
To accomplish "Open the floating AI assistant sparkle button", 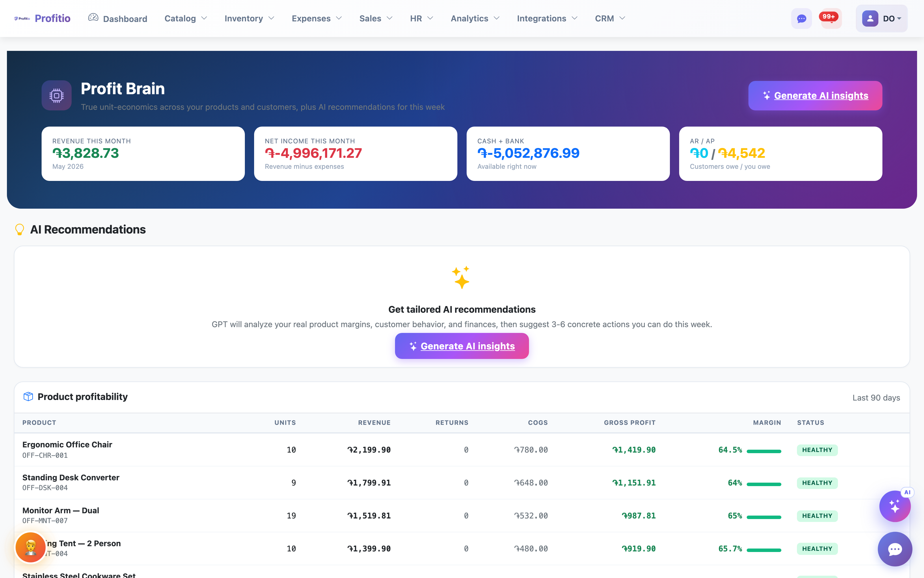I will coord(895,506).
